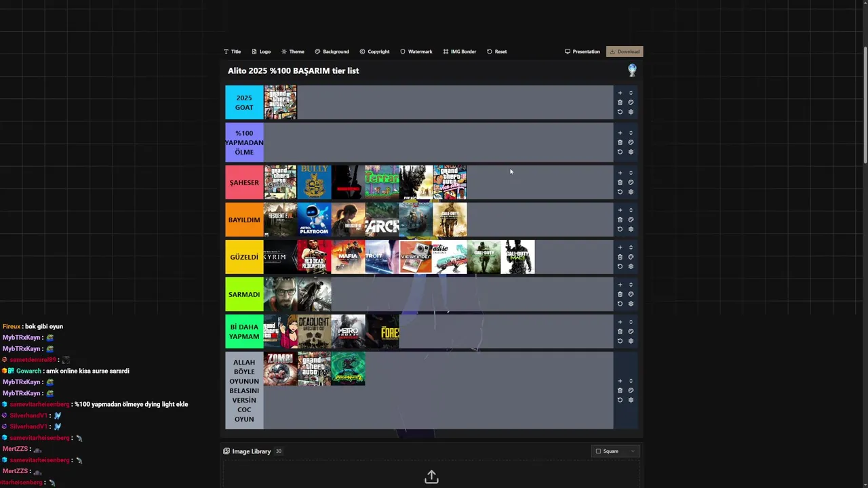Open the IMG Border option
This screenshot has width=868, height=488.
point(460,52)
